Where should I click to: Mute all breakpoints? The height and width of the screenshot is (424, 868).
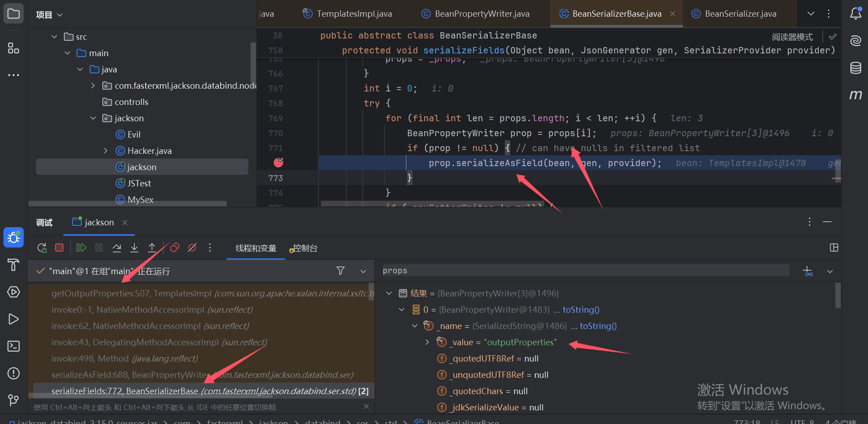click(x=192, y=248)
